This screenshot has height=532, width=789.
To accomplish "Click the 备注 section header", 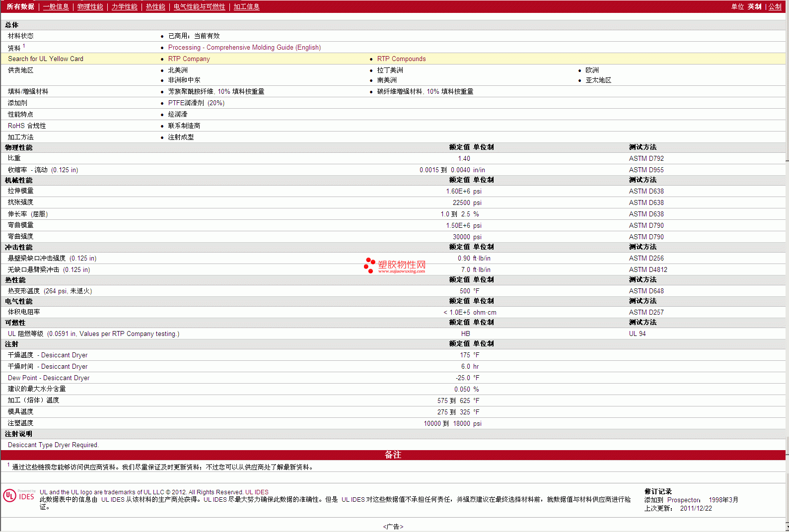I will pos(393,455).
